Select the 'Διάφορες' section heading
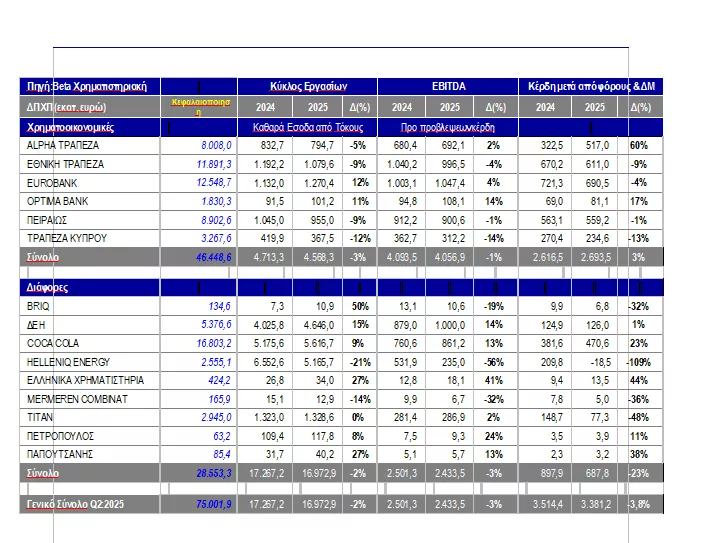This screenshot has width=703, height=543. click(x=47, y=287)
